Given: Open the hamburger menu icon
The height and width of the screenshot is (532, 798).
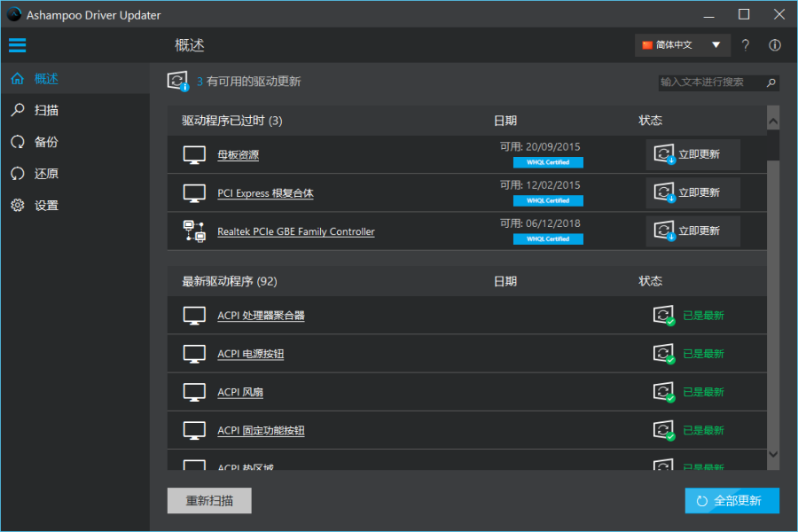Looking at the screenshot, I should tap(18, 45).
